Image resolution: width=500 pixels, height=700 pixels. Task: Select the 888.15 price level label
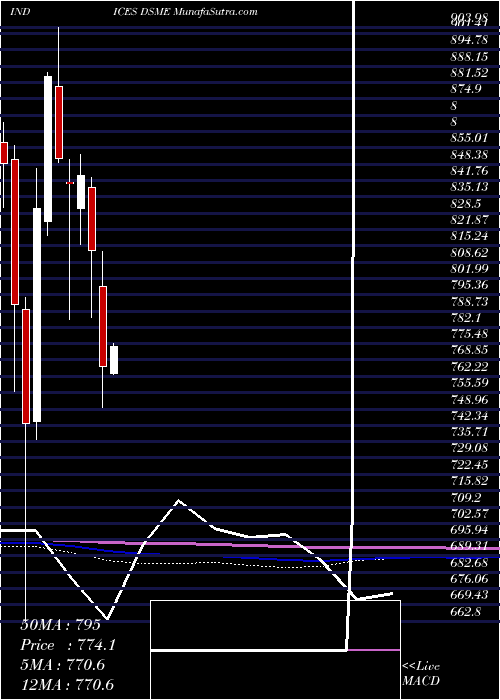tap(469, 57)
